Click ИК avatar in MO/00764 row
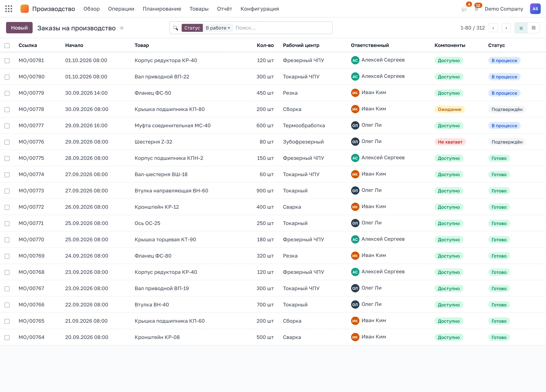 point(355,337)
